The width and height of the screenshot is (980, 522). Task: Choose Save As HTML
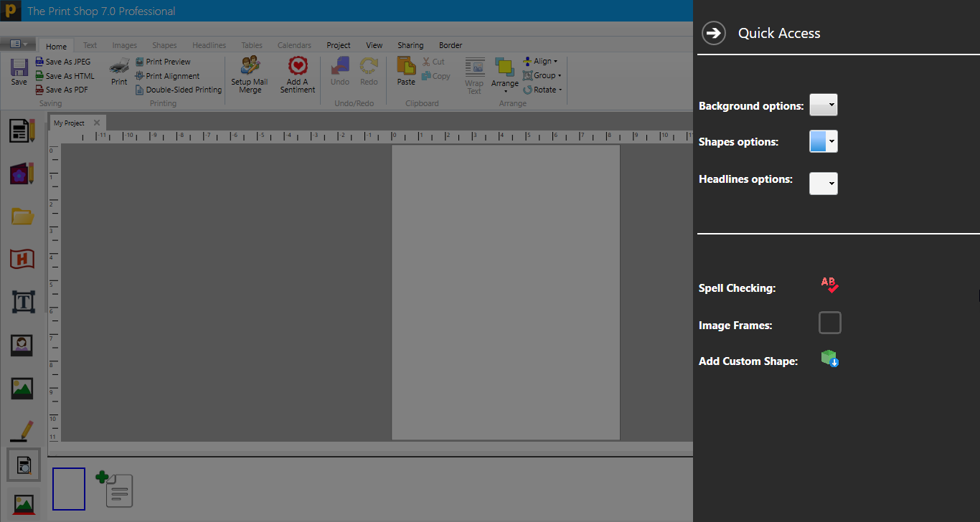[x=65, y=76]
